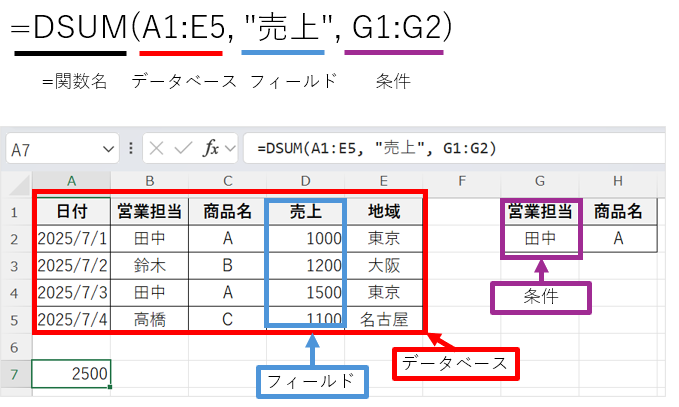Select row 2 header

pyautogui.click(x=16, y=239)
